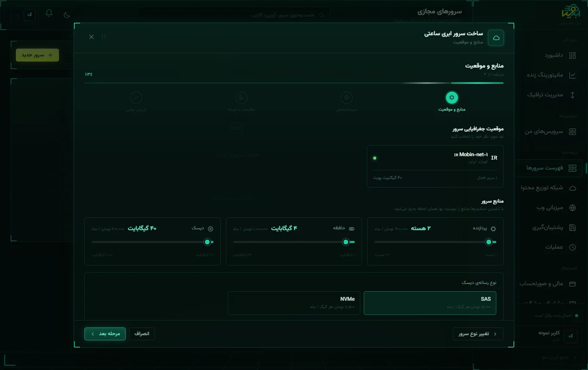The height and width of the screenshot is (370, 588).
Task: Open the کاربر نمونه profile card
Action: point(549,336)
